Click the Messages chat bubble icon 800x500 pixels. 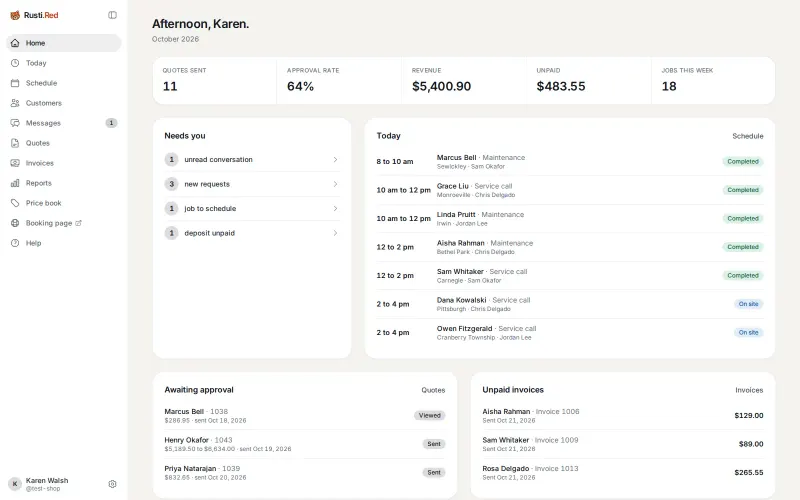coord(15,123)
